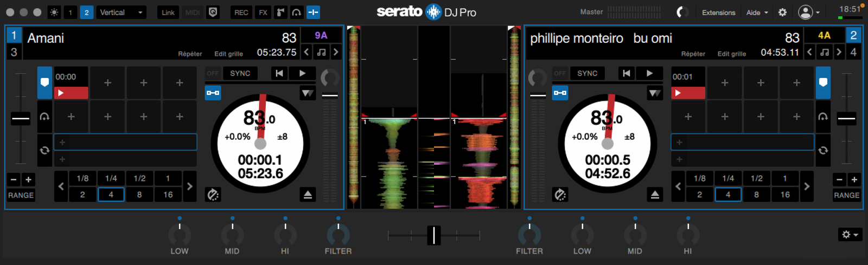The image size is (868, 265).
Task: Click Edit grille on the Amani deck
Action: coord(228,54)
